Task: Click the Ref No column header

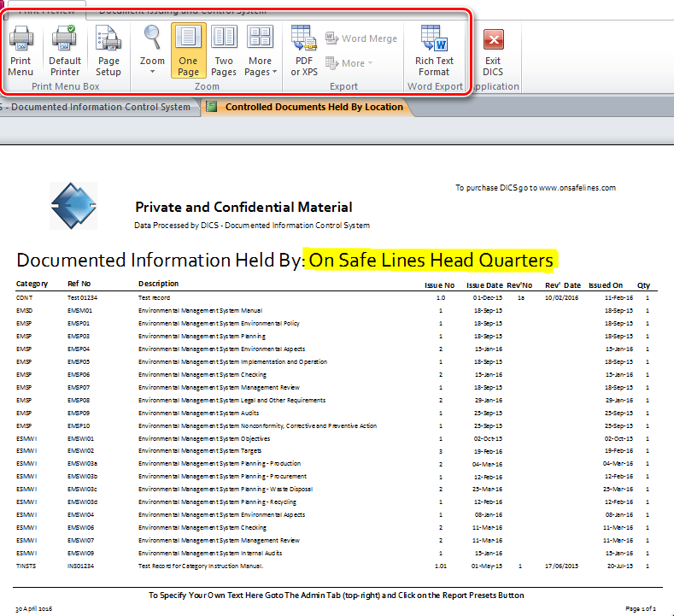Action: (79, 284)
